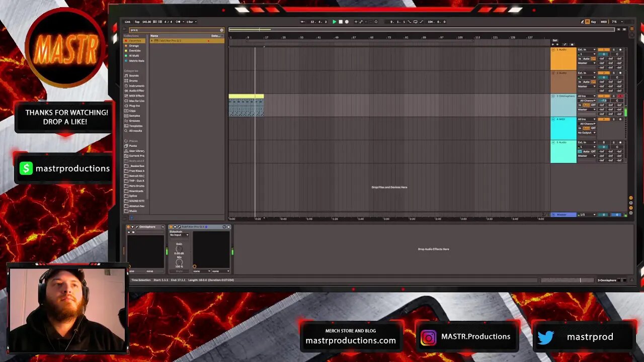
Task: Open 4 MIDI No Output dropdown
Action: (587, 133)
